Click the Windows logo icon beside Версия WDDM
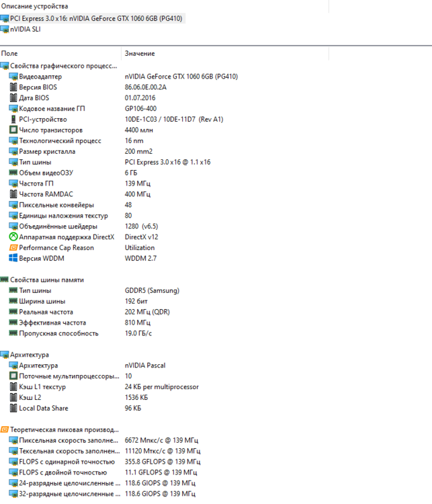432x504 pixels. [x=13, y=258]
